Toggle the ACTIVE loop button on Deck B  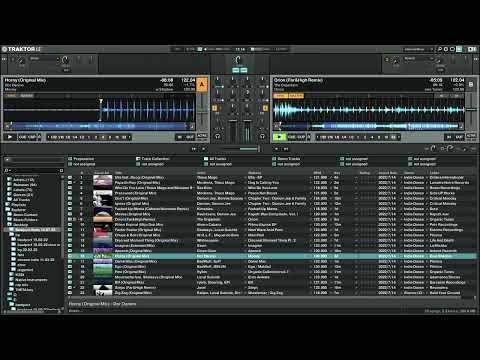[471, 136]
